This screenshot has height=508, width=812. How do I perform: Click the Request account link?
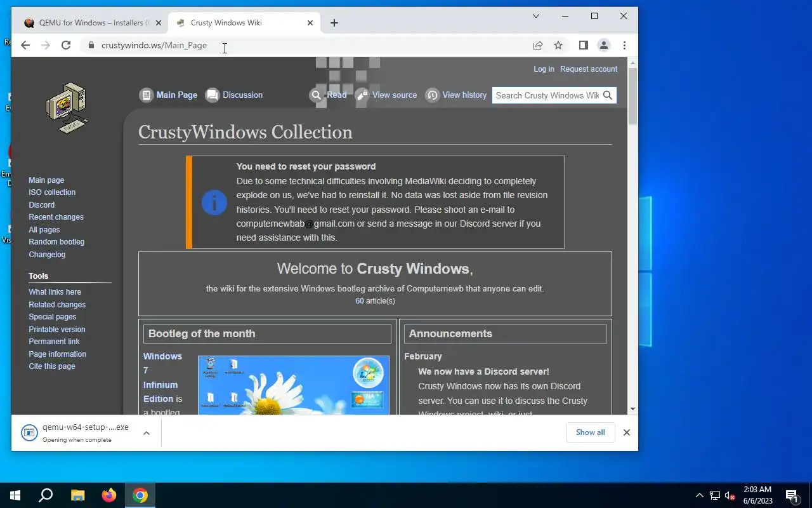[589, 69]
